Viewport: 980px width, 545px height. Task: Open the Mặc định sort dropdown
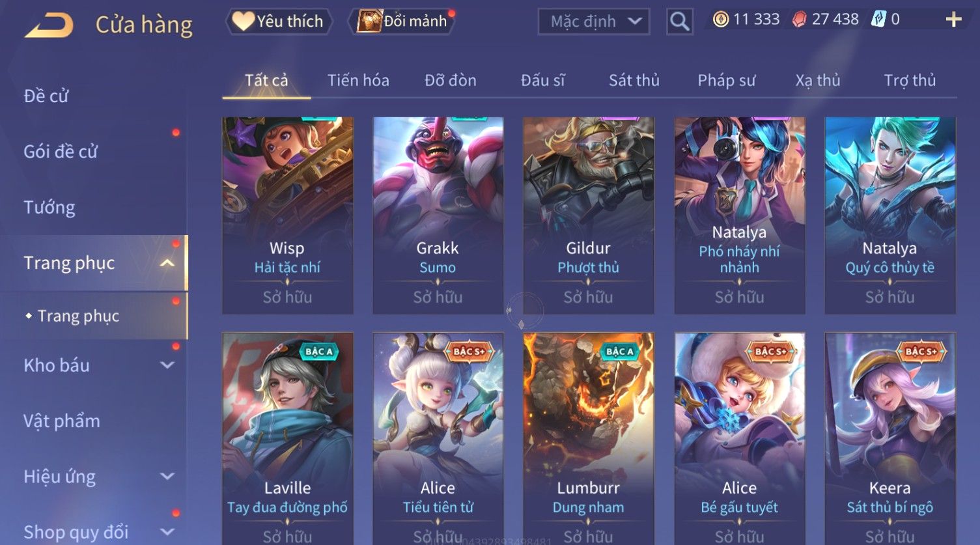[x=594, y=21]
